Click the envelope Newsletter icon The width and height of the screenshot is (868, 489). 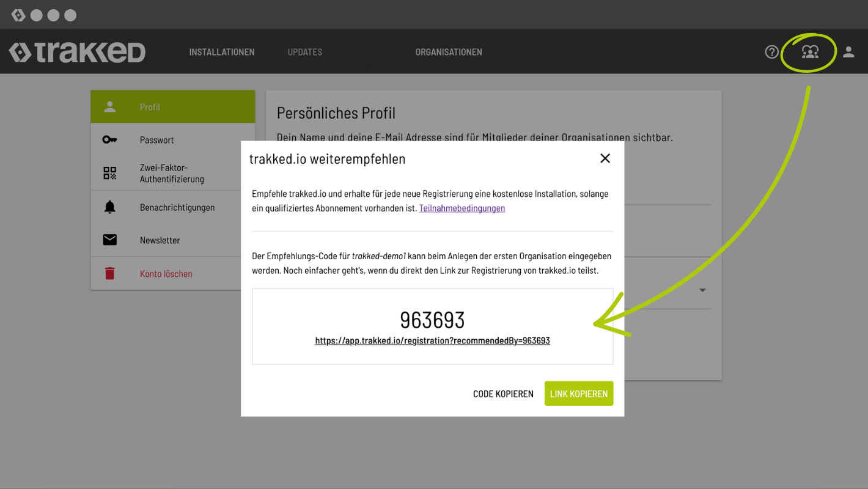coord(109,240)
